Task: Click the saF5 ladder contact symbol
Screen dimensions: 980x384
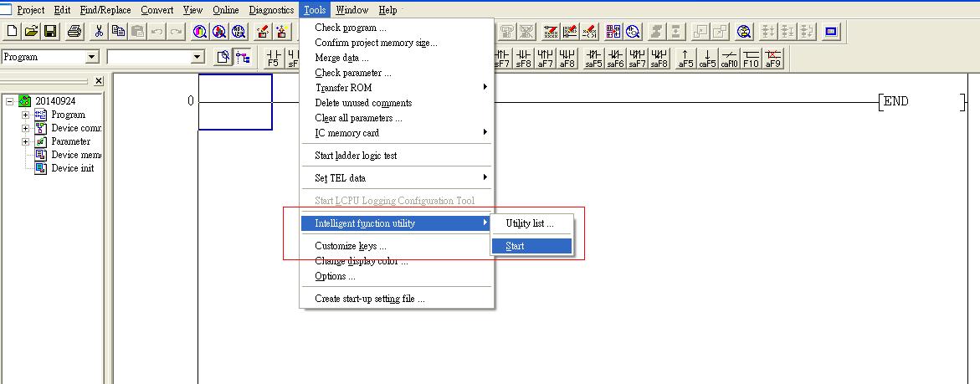Action: point(593,58)
